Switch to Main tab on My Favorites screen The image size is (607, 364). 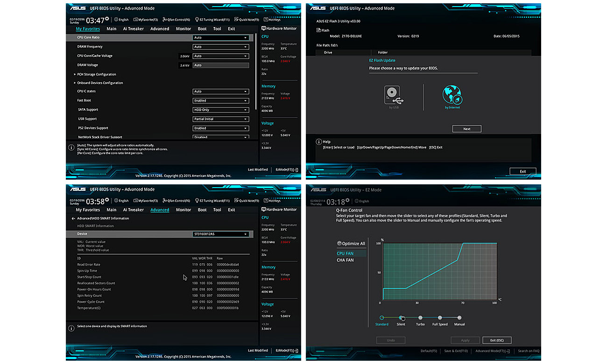[112, 29]
